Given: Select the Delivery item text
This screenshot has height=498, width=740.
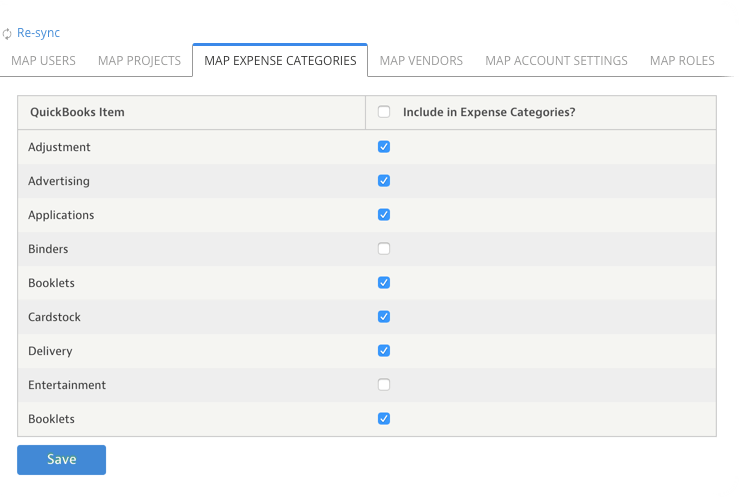Looking at the screenshot, I should click(50, 351).
